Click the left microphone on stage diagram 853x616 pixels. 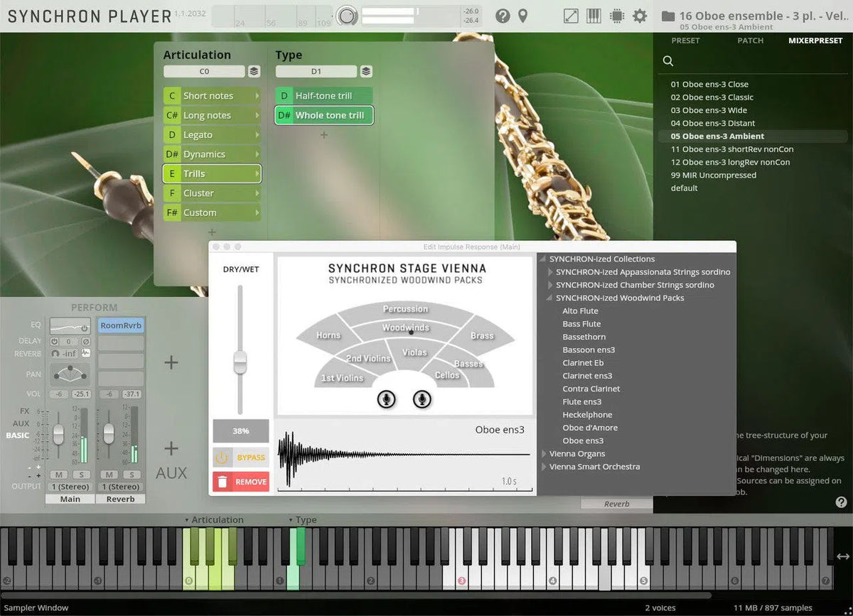pos(386,399)
